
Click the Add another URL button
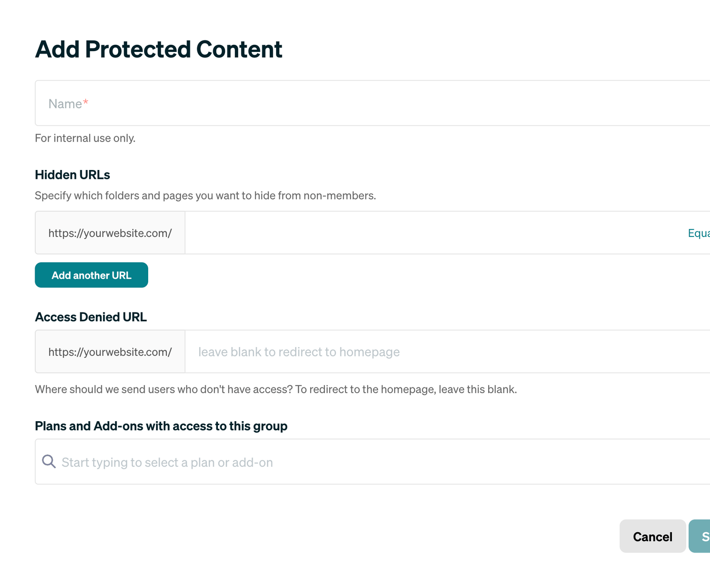point(91,275)
